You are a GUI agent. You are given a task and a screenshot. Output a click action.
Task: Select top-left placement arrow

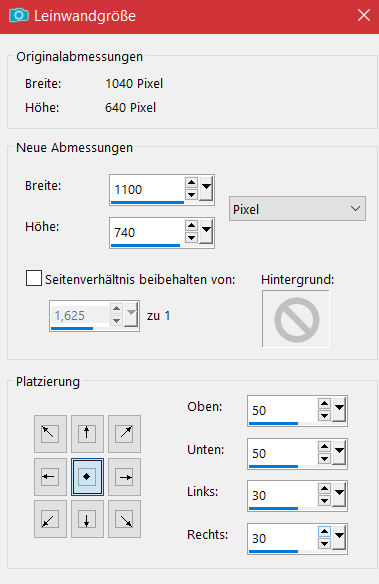pyautogui.click(x=50, y=434)
